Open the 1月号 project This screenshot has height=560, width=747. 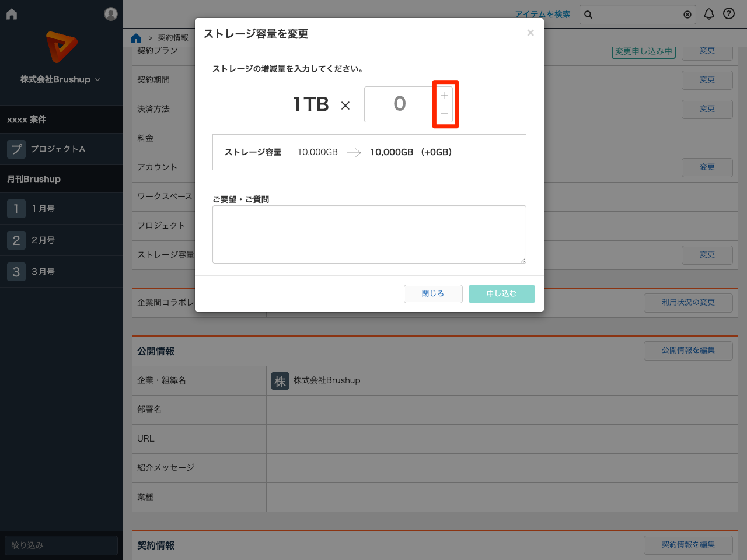click(43, 208)
